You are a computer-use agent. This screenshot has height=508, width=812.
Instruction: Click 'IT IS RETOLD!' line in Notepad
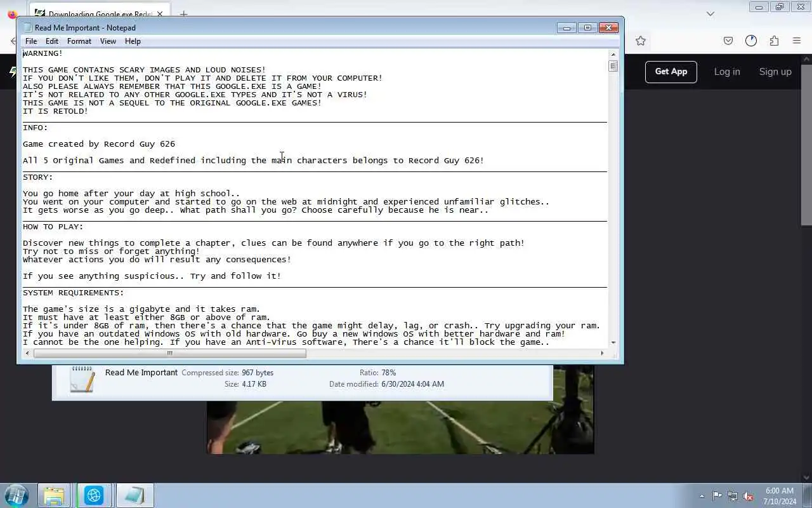coord(56,111)
